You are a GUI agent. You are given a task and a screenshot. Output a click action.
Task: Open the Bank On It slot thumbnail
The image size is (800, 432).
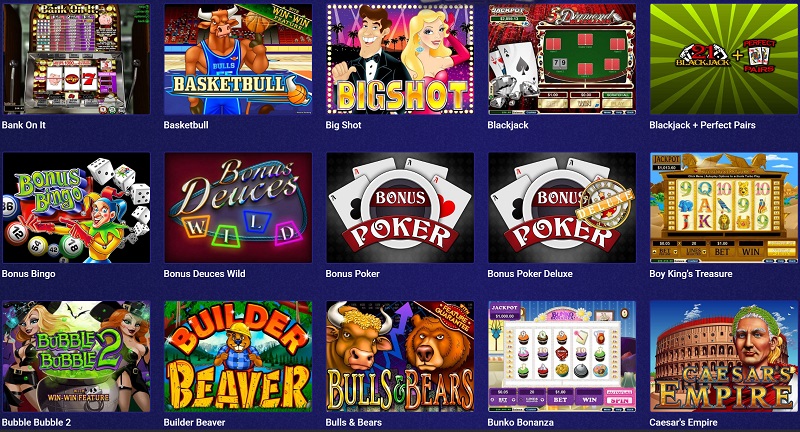(77, 59)
